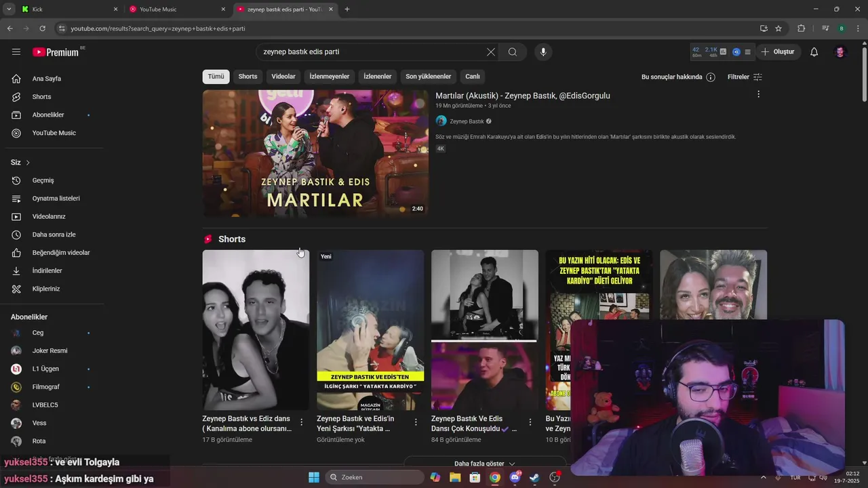
Task: Bookmark this page with star icon
Action: (x=778, y=28)
